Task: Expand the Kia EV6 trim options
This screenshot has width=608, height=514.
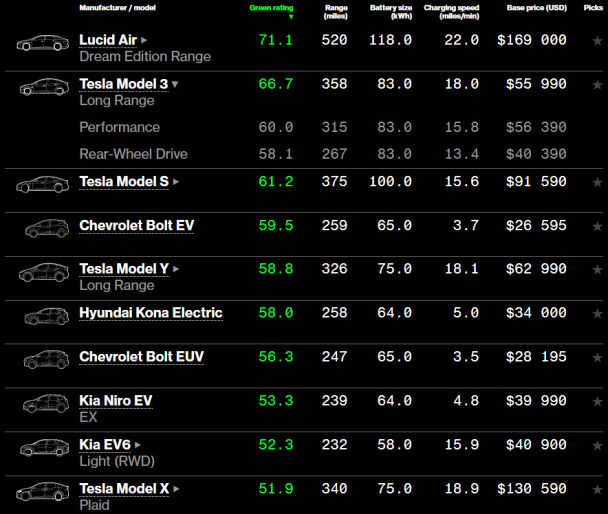Action: 138,445
